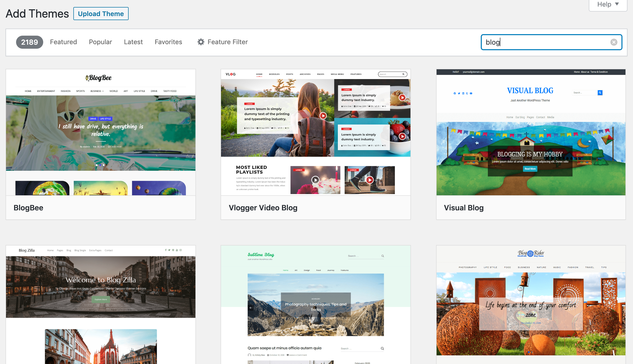This screenshot has width=633, height=364.
Task: Click the BlogBee theme name
Action: 28,208
